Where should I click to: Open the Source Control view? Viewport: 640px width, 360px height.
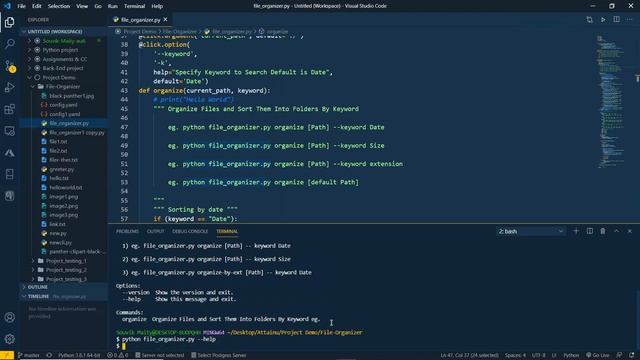9,66
